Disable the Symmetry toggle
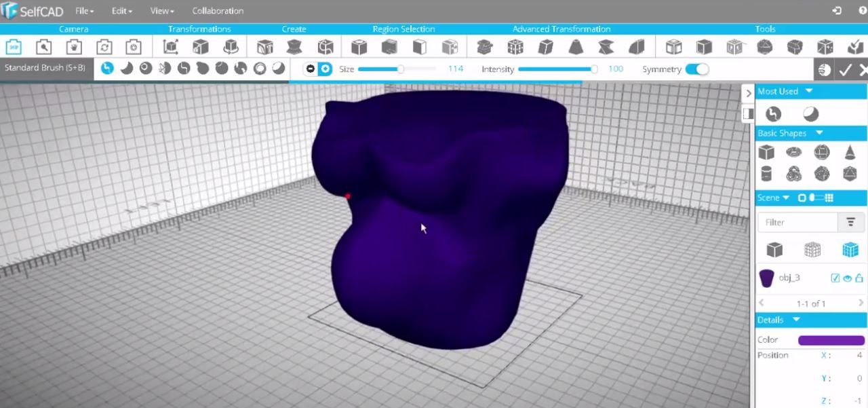Screen dimensions: 868x408 click(x=697, y=69)
